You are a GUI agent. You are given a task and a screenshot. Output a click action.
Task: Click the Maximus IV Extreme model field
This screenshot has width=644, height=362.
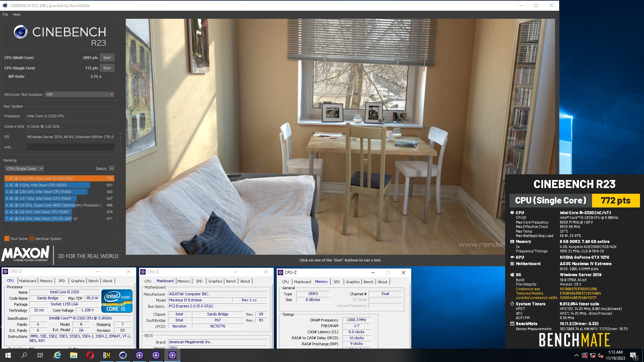200,300
